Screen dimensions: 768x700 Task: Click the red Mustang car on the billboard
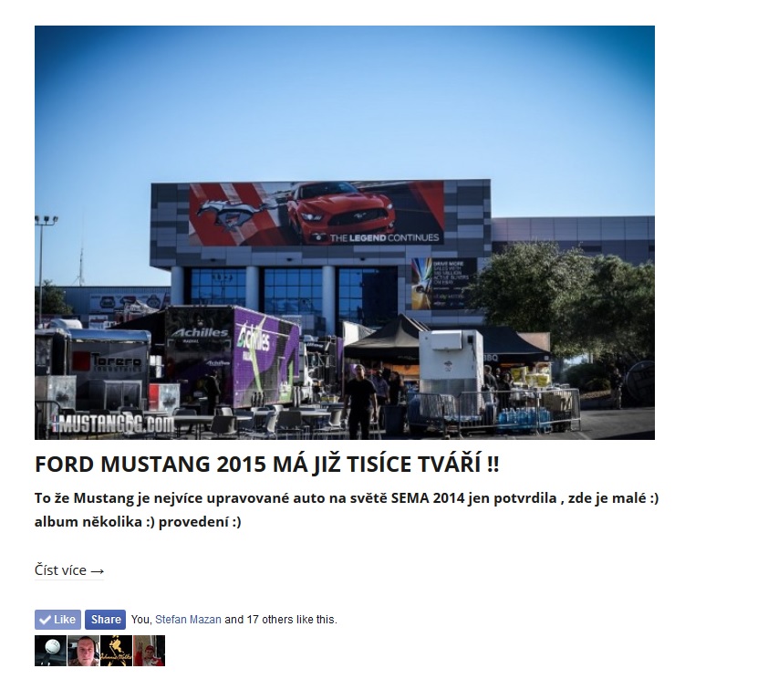coord(341,211)
